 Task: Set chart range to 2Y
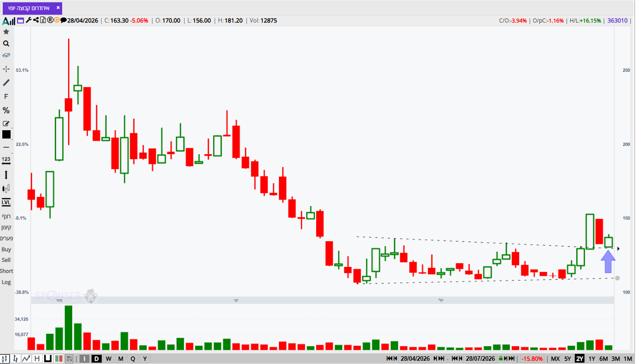(580, 358)
